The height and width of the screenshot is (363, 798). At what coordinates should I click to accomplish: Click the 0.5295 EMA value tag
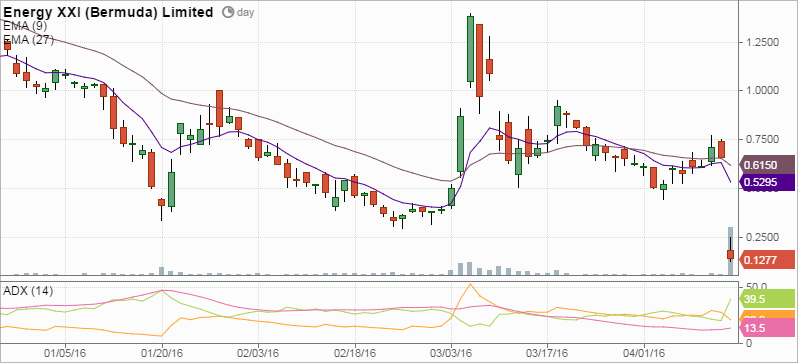(766, 182)
